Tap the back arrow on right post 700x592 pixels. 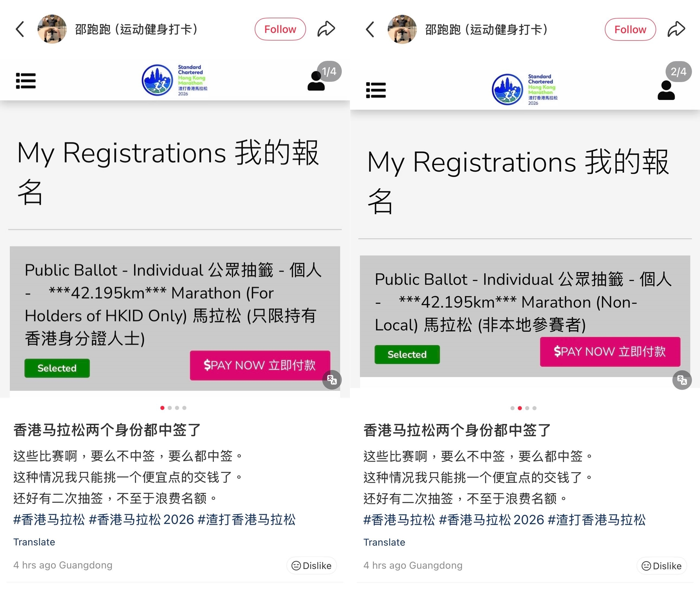(x=370, y=29)
